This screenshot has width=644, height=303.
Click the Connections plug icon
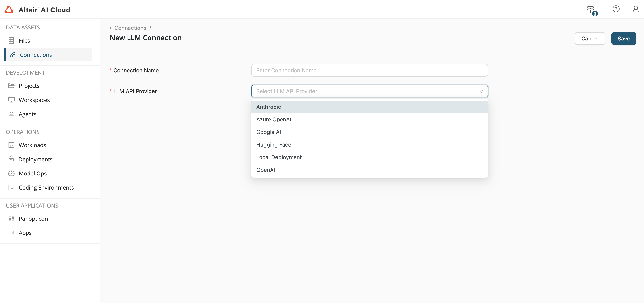(x=13, y=54)
